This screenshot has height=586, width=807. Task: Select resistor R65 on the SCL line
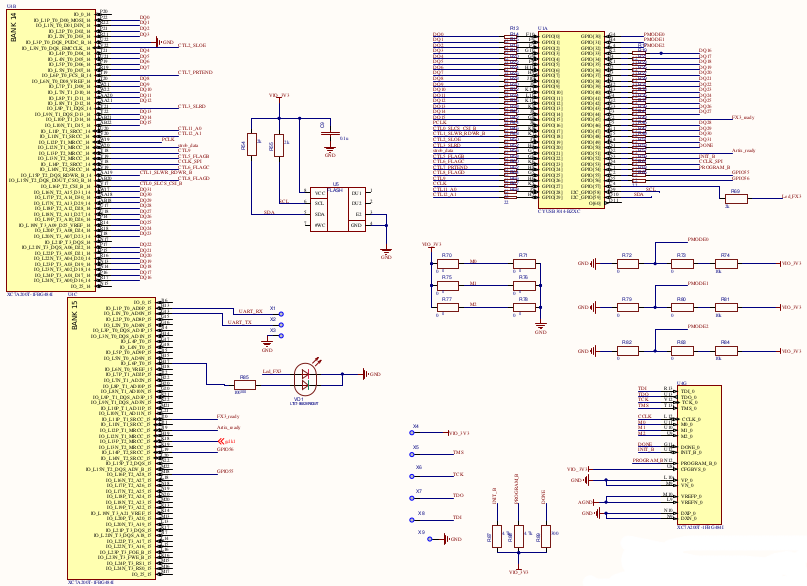point(279,146)
